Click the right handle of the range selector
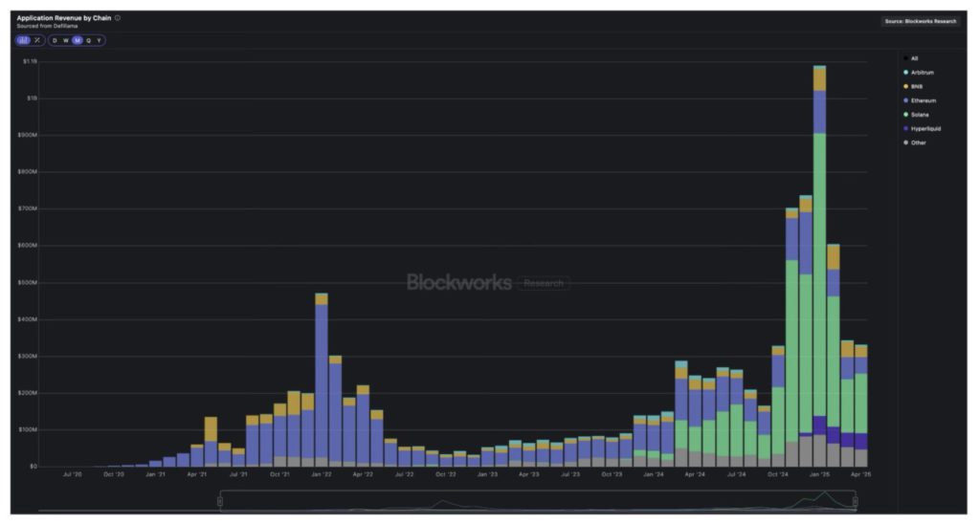Image resolution: width=980 pixels, height=524 pixels. click(x=855, y=501)
